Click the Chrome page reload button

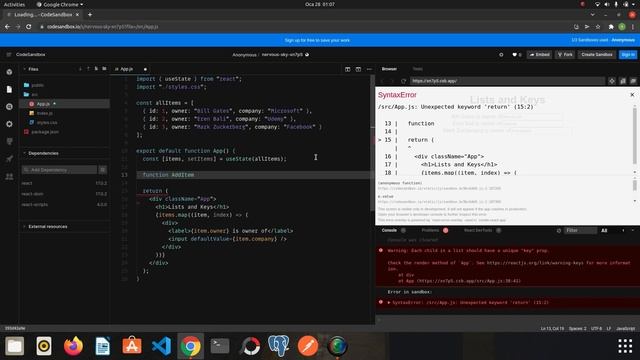[x=29, y=27]
